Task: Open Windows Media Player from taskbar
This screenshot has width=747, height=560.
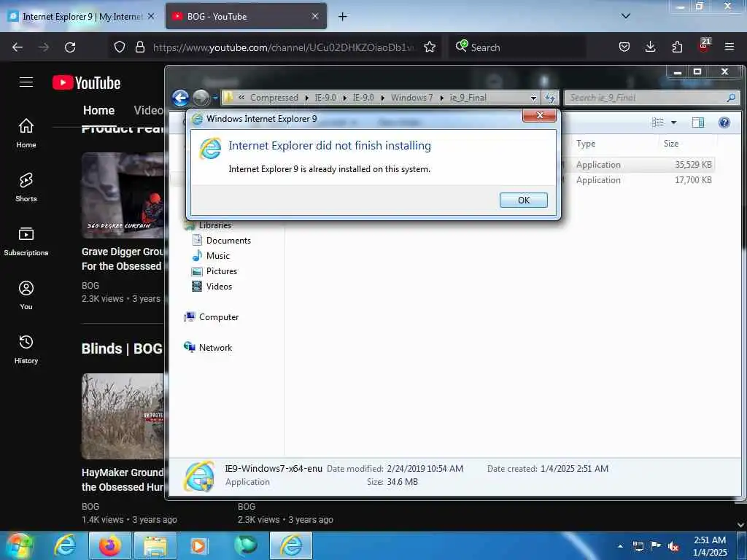Action: click(x=198, y=546)
